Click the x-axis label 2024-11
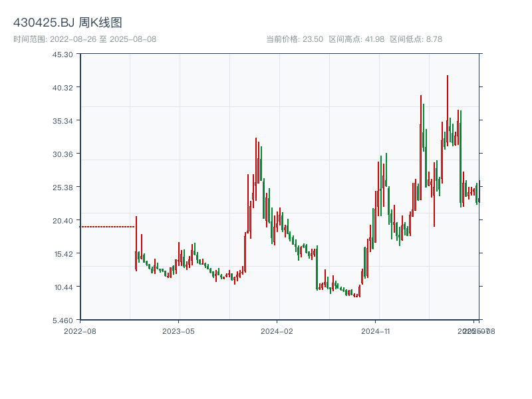Image resolution: width=532 pixels, height=399 pixels. tap(375, 331)
